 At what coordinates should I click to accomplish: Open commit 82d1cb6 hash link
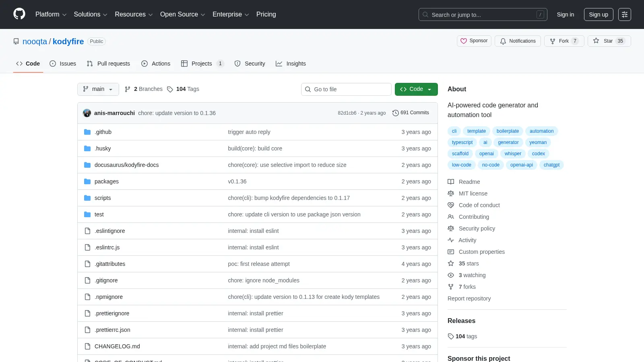coord(347,113)
